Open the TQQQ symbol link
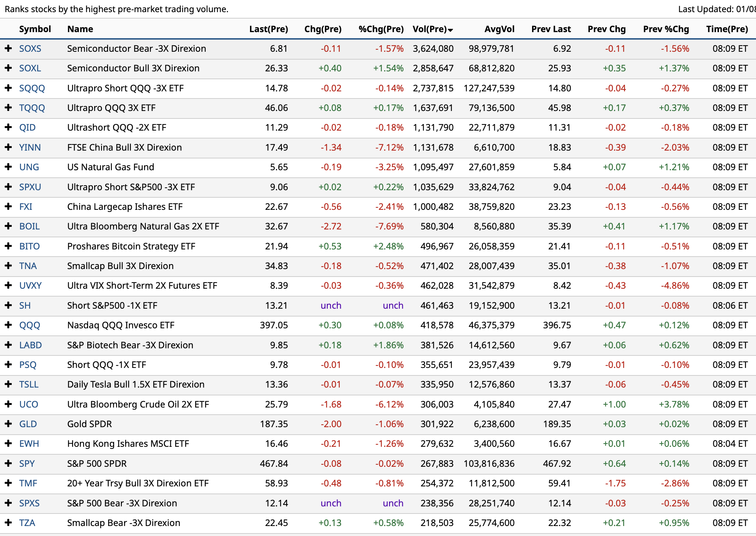Screen dimensions: 756x536 click(x=32, y=108)
